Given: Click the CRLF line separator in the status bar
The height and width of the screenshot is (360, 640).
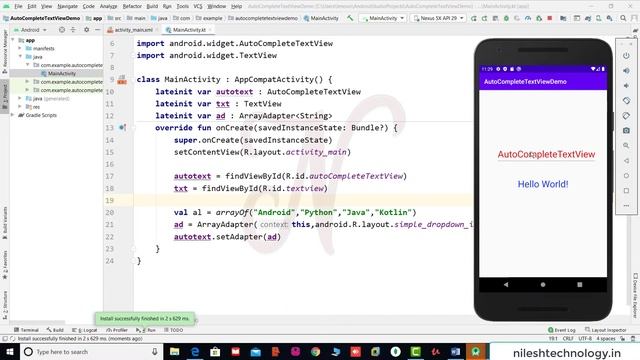Looking at the screenshot, I should (568, 339).
